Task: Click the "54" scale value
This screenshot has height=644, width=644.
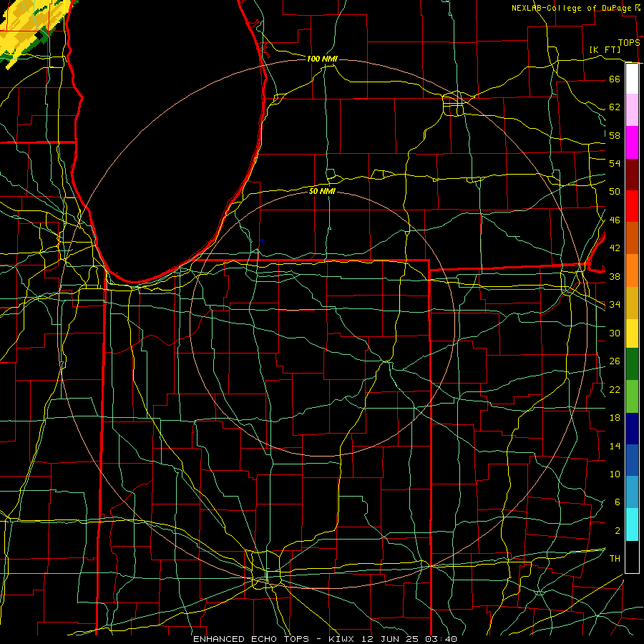Action: (x=615, y=163)
